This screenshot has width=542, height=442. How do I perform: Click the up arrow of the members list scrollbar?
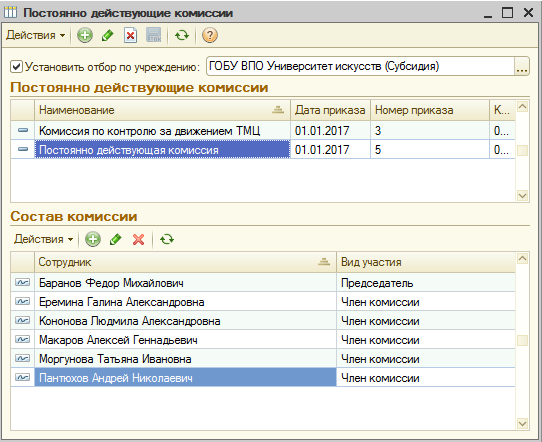coord(522,258)
